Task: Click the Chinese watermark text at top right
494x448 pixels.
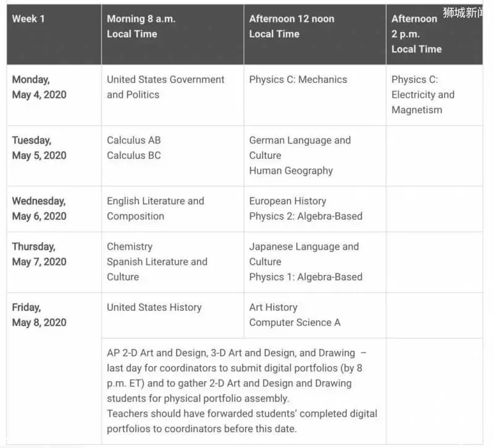Action: pos(463,12)
